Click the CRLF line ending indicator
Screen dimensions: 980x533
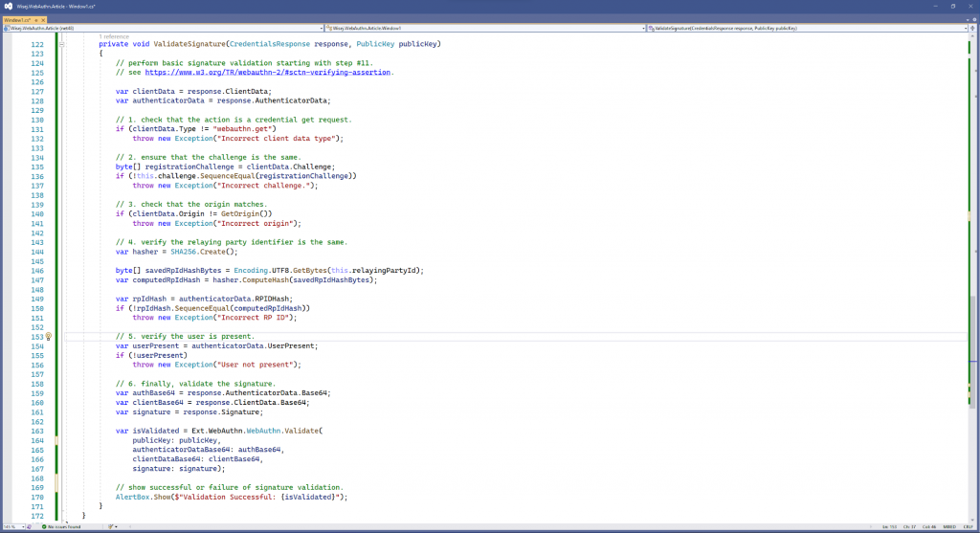click(969, 526)
